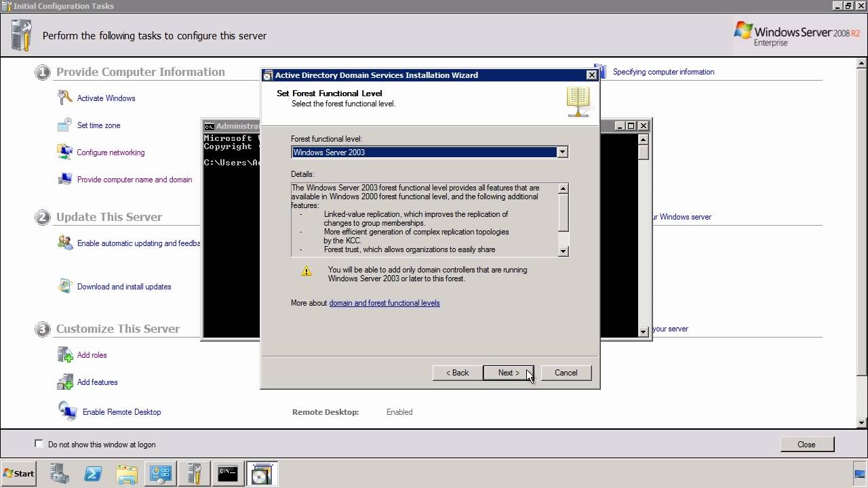Click Details box scroll down arrow

coord(563,251)
